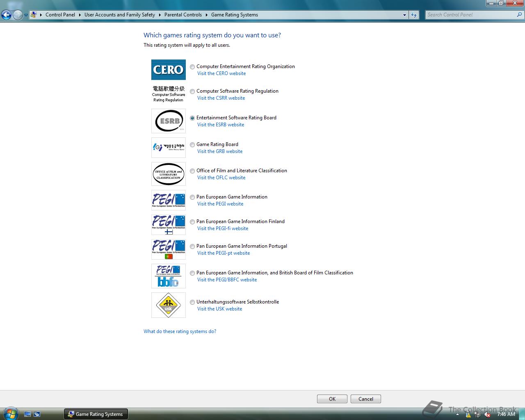Click Game Rating Systems breadcrumb
525x420 pixels.
pyautogui.click(x=235, y=15)
